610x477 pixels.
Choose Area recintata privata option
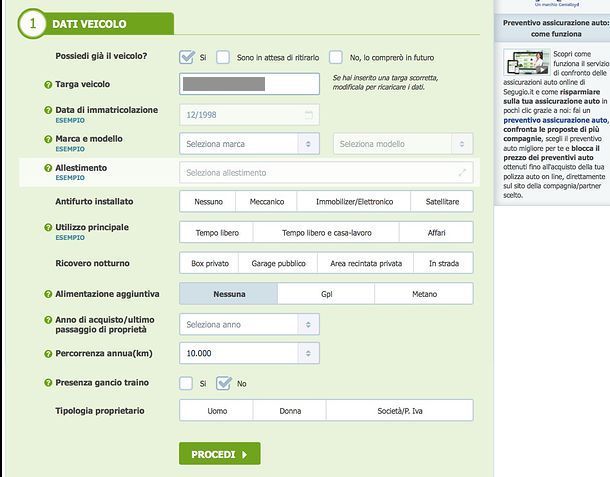366,263
